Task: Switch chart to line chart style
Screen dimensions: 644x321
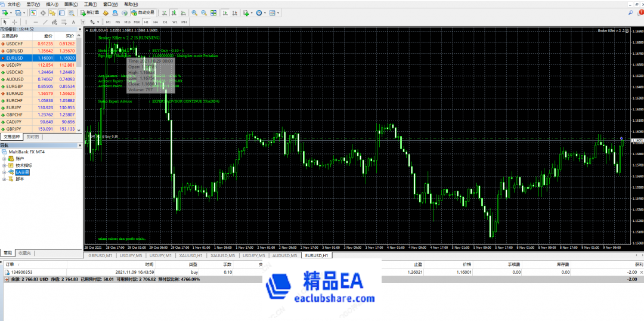Action: pos(183,13)
